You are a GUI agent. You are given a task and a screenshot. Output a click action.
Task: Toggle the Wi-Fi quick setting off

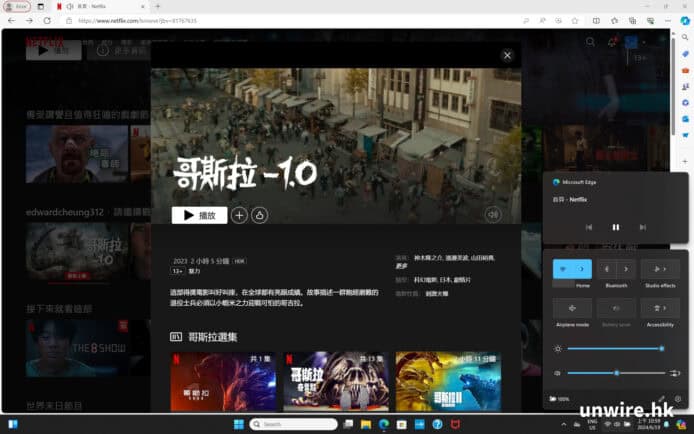562,269
